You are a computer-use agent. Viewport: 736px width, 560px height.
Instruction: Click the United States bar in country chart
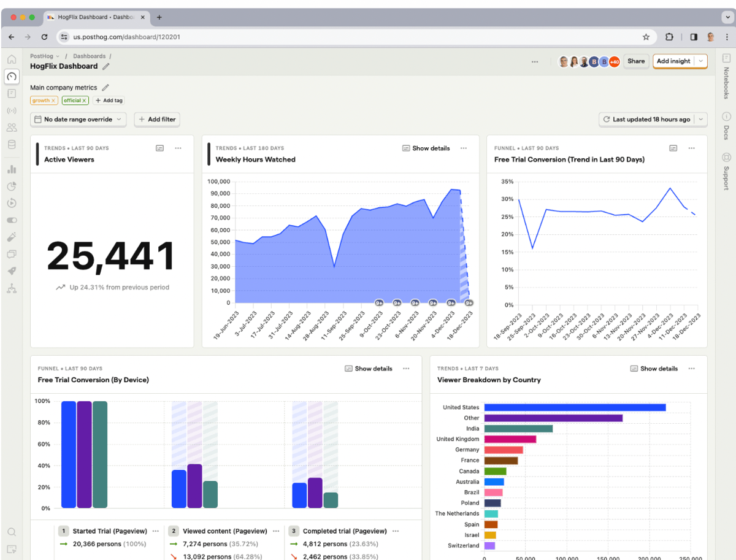coord(575,407)
